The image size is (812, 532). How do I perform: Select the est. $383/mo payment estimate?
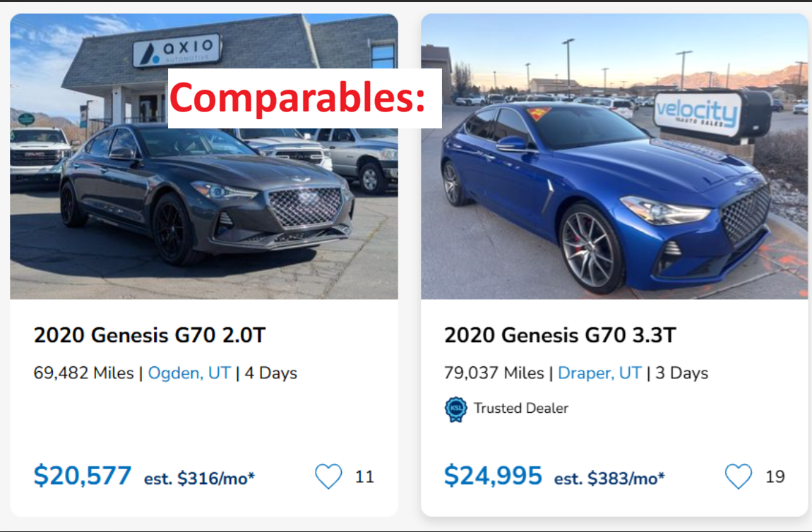(x=609, y=478)
